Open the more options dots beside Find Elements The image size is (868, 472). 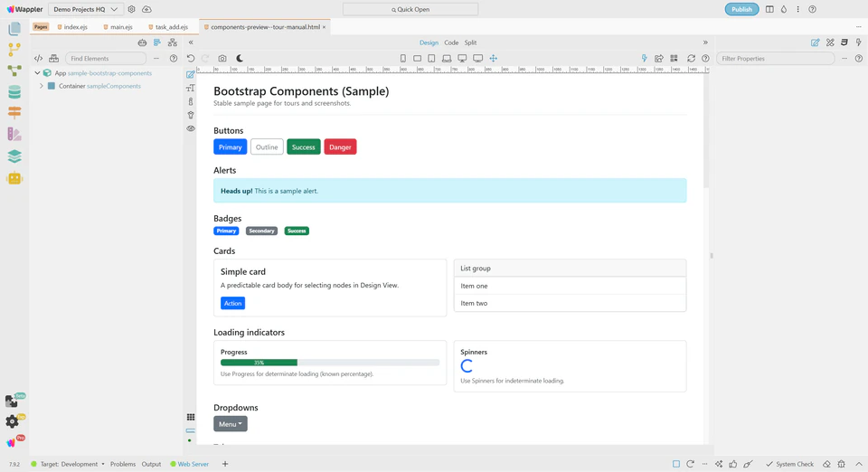(x=156, y=58)
